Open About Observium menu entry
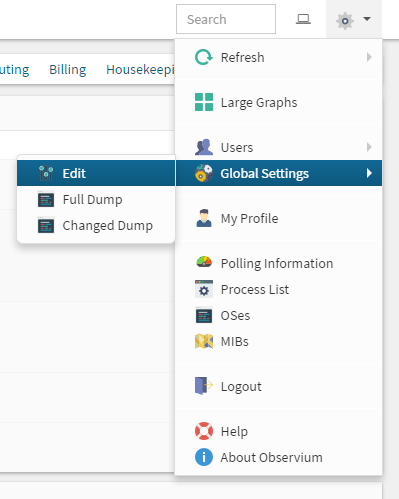The height and width of the screenshot is (499, 399). (278, 457)
